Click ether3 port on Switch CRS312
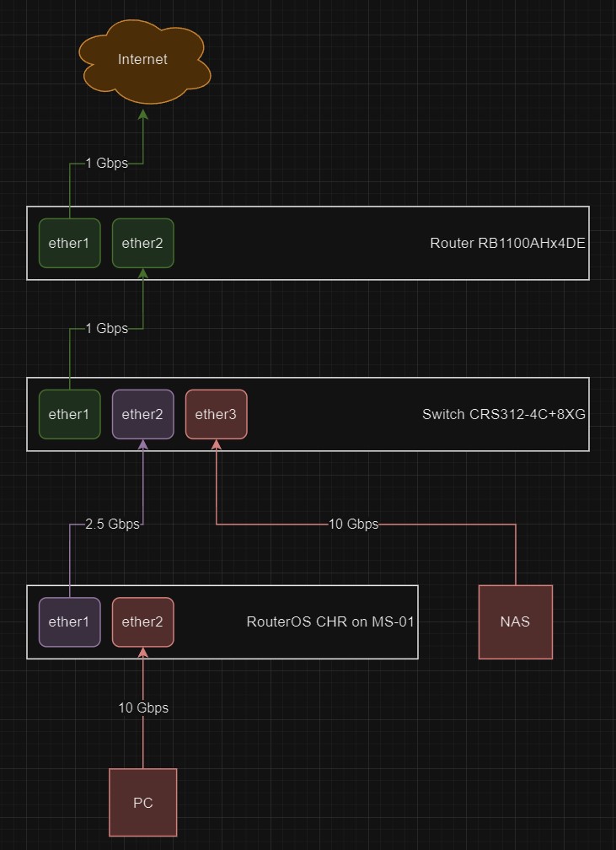This screenshot has height=850, width=616. click(x=216, y=414)
